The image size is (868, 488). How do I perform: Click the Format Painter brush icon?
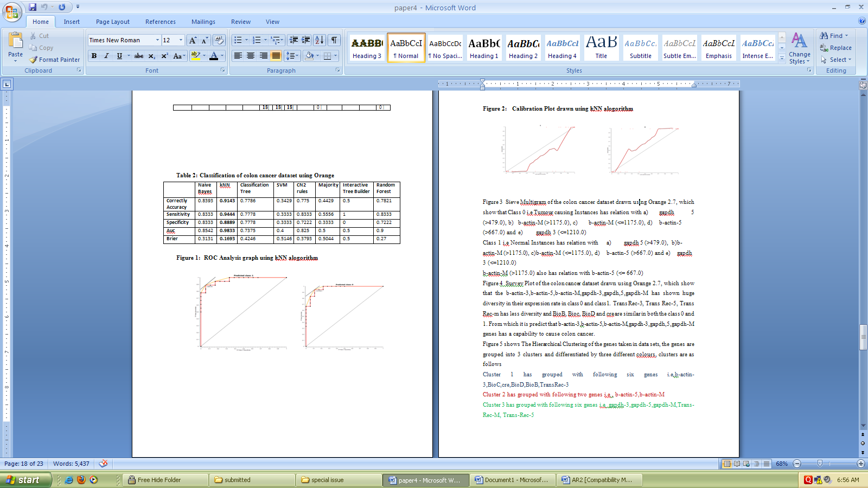(x=34, y=60)
